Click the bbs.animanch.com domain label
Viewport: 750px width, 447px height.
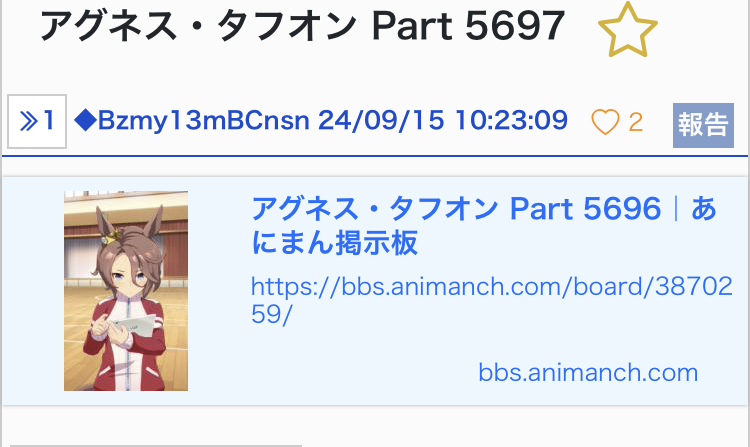pos(588,372)
